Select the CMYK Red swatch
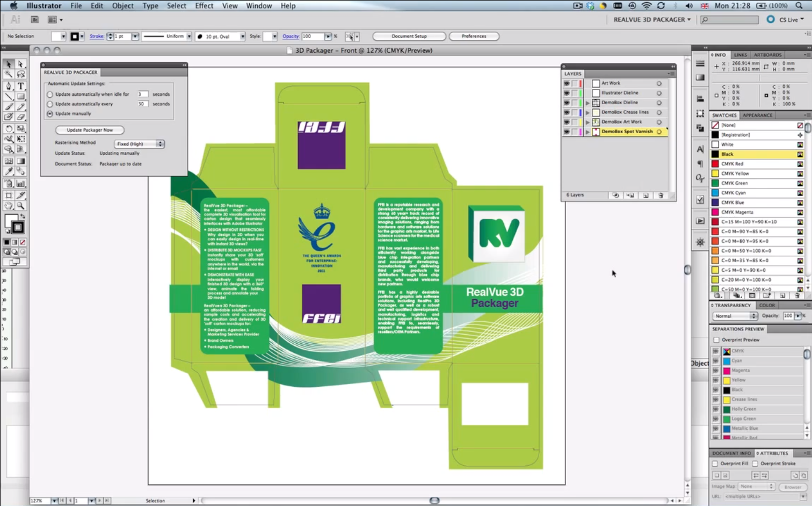Viewport: 812px width, 506px height. [x=757, y=164]
